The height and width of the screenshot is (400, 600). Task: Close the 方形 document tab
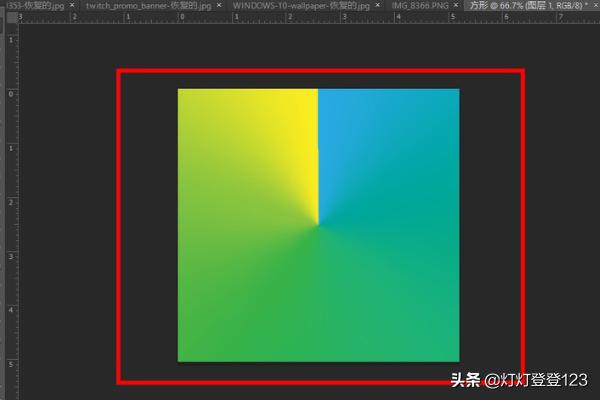[595, 6]
